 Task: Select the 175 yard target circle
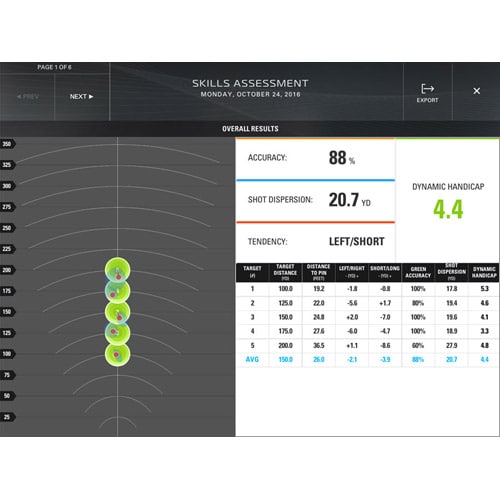(118, 291)
